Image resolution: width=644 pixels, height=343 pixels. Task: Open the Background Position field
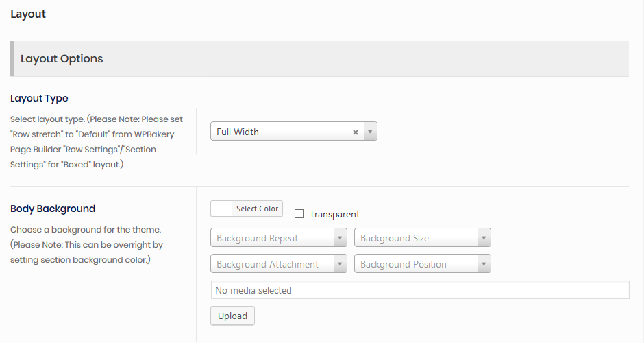point(415,264)
